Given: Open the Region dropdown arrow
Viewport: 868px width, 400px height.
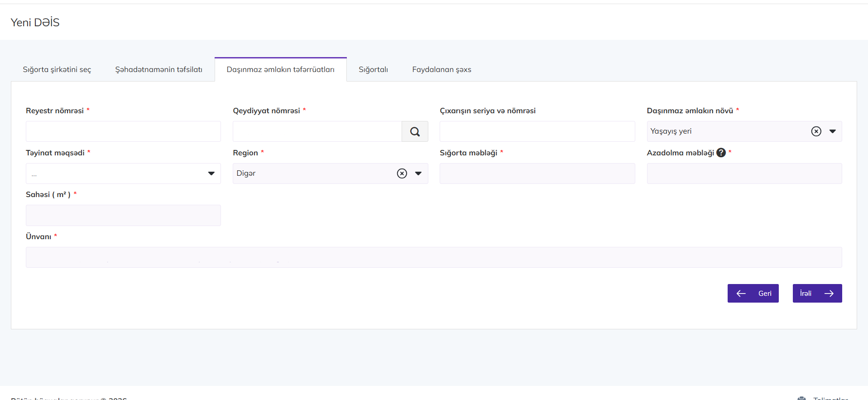Looking at the screenshot, I should [x=418, y=173].
